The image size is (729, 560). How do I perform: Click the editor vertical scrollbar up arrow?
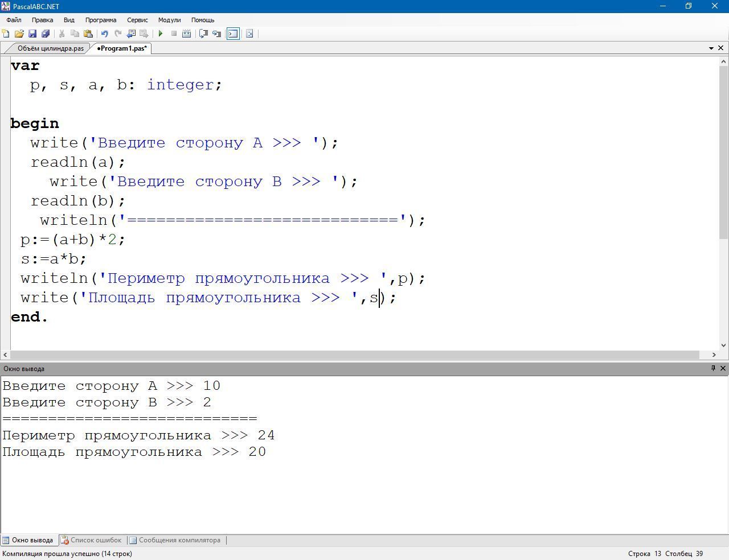point(724,61)
